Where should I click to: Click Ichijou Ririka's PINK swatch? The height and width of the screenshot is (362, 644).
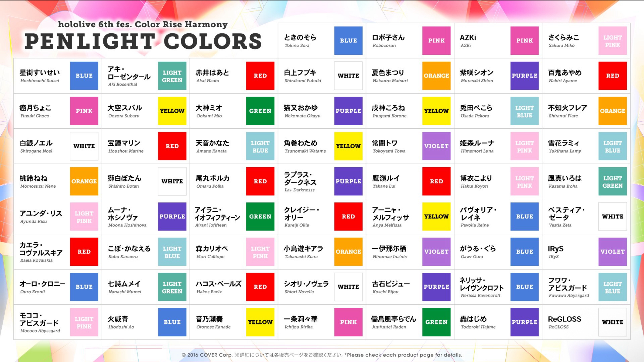(348, 322)
